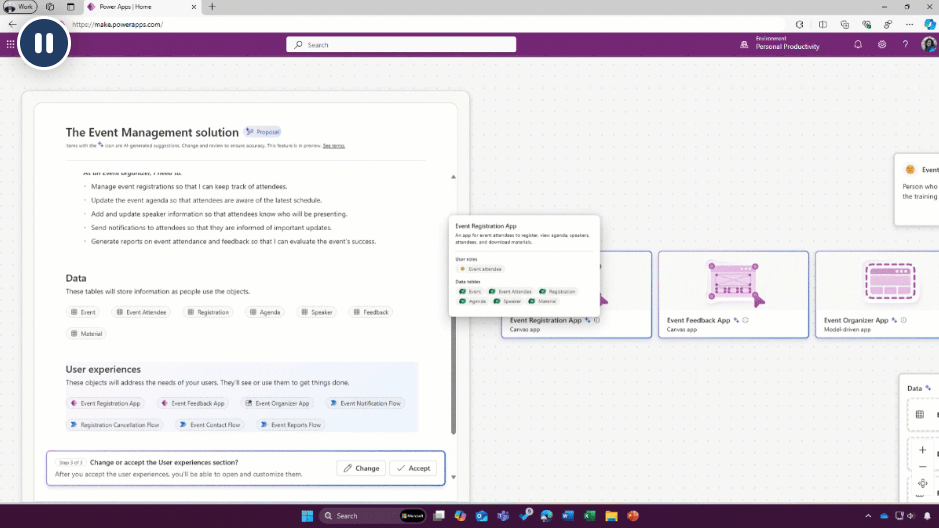Open the browser workspaces icon
939x530 pixels.
click(50, 7)
